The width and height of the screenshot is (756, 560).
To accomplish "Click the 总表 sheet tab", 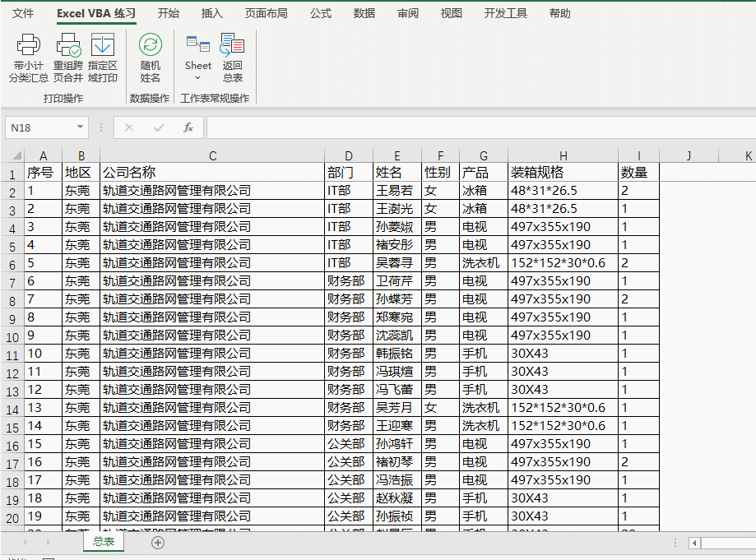I will pyautogui.click(x=104, y=542).
